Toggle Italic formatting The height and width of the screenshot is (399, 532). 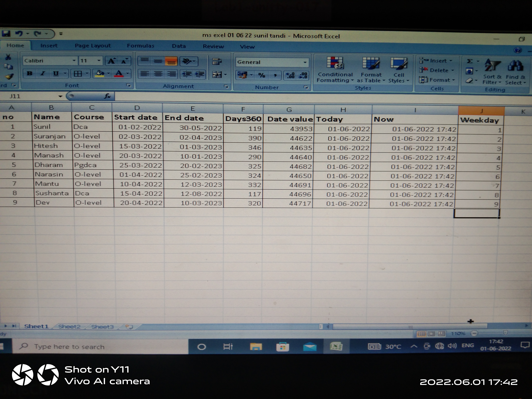[43, 74]
